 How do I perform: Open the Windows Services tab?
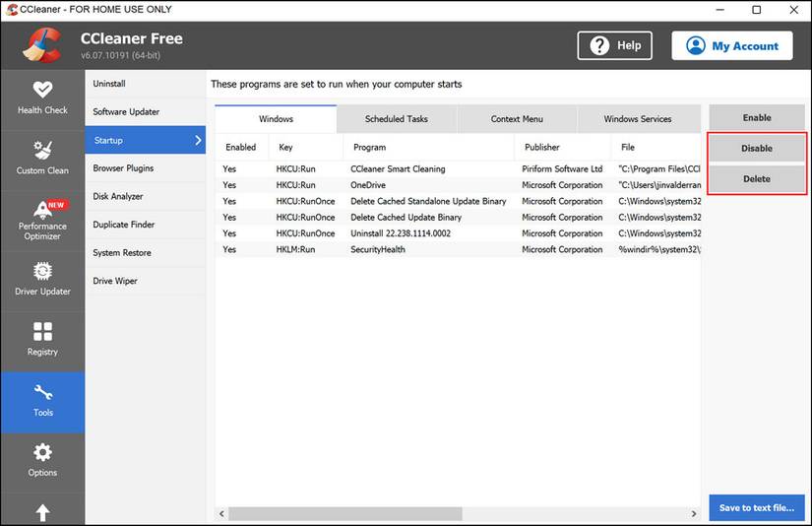[637, 119]
